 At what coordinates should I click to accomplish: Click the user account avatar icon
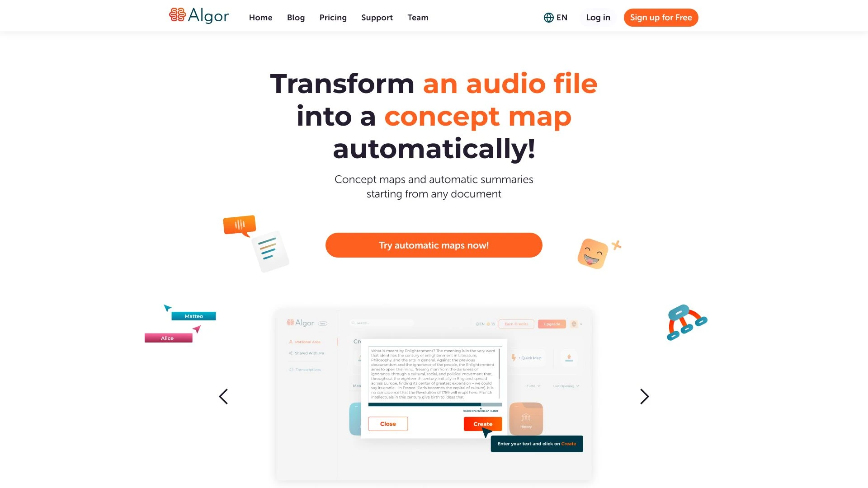click(x=574, y=324)
